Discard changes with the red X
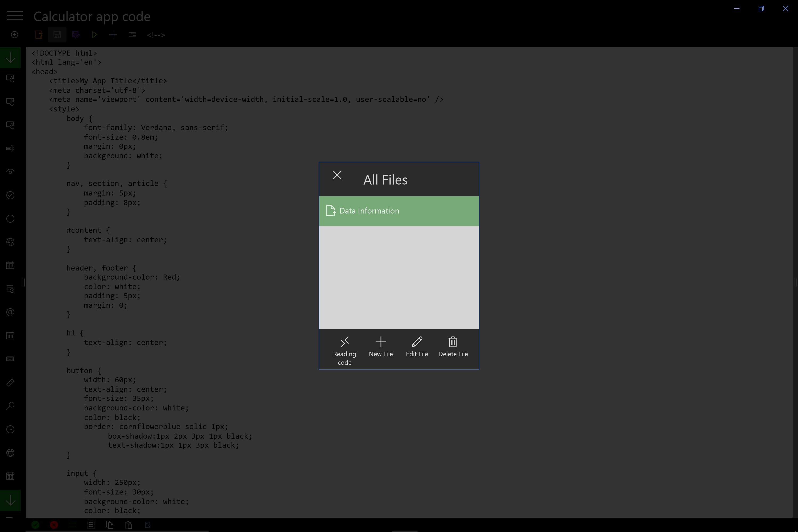Image resolution: width=798 pixels, height=532 pixels. click(54, 525)
